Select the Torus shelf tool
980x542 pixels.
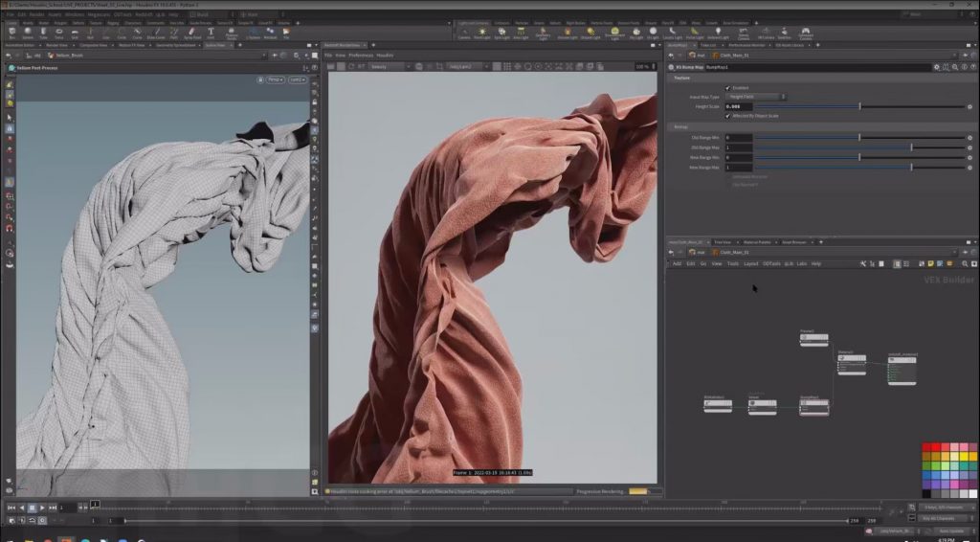[58, 34]
